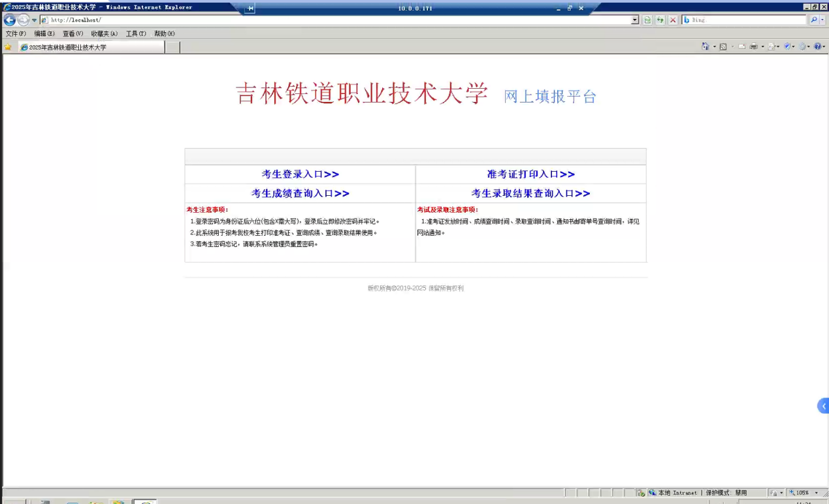Open the 考生登录入口 link
The height and width of the screenshot is (504, 829).
click(301, 174)
